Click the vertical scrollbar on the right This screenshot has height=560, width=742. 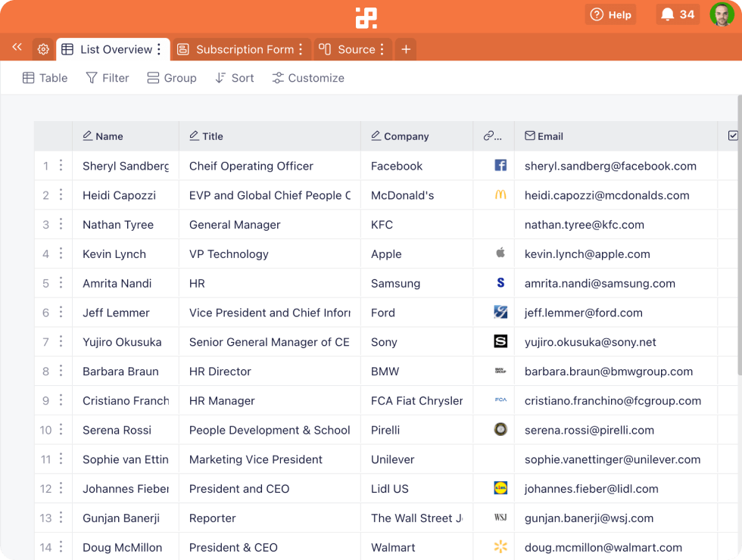(740, 236)
